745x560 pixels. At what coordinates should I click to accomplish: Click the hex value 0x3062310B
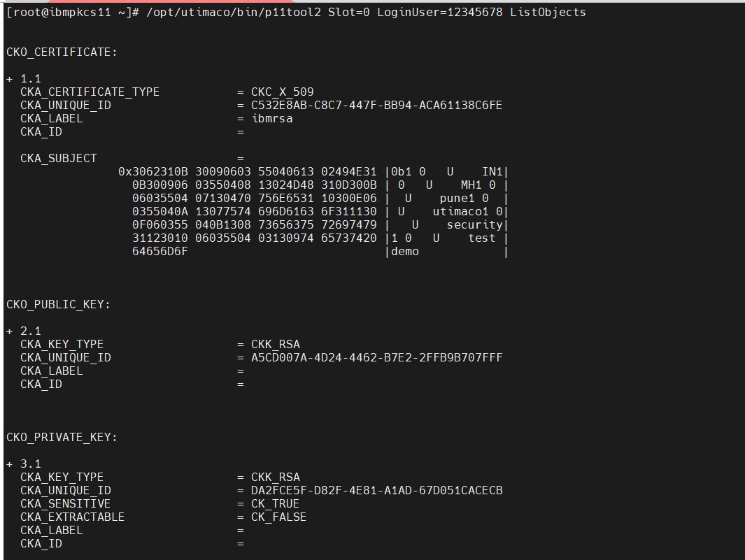pos(153,171)
